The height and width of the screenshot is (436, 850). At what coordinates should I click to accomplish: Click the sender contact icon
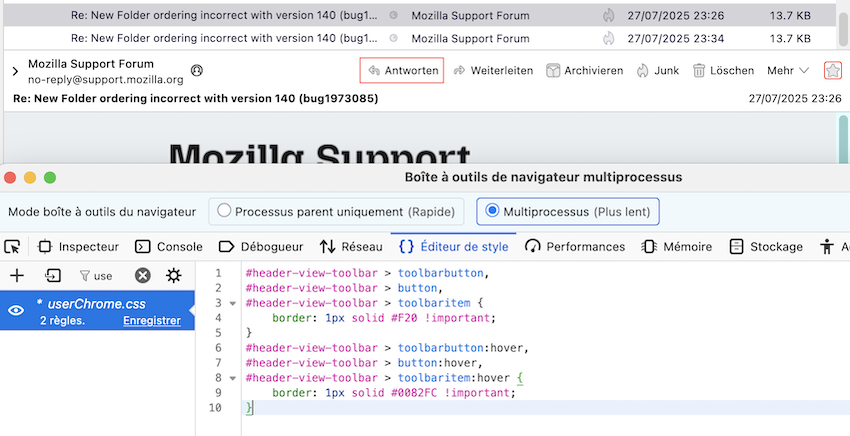197,71
